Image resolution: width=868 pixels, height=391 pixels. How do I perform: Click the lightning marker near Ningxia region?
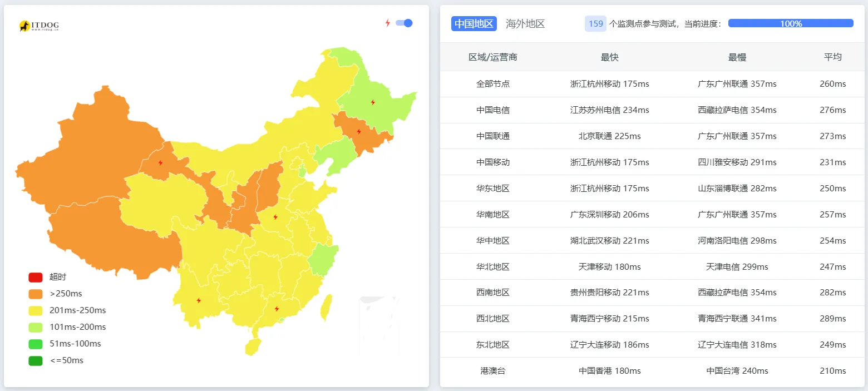click(161, 162)
